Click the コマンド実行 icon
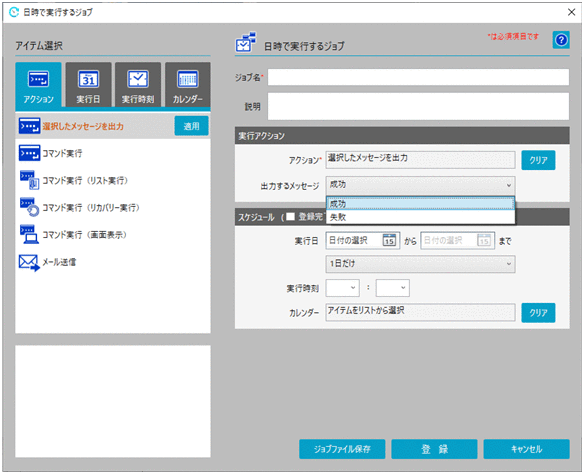This screenshot has height=475, width=585. coord(29,153)
